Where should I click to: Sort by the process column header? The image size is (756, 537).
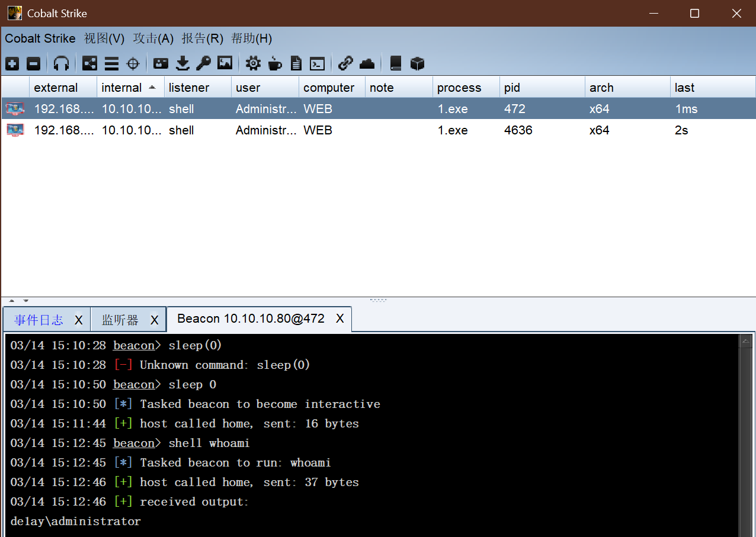coord(466,88)
